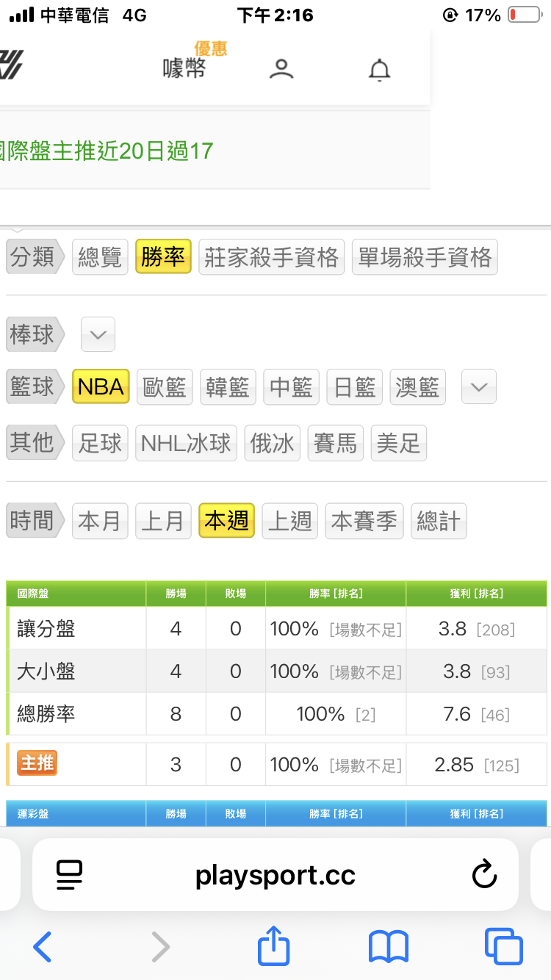Expand the 棒球 league dropdown arrow
This screenshot has height=980, width=551.
(98, 335)
